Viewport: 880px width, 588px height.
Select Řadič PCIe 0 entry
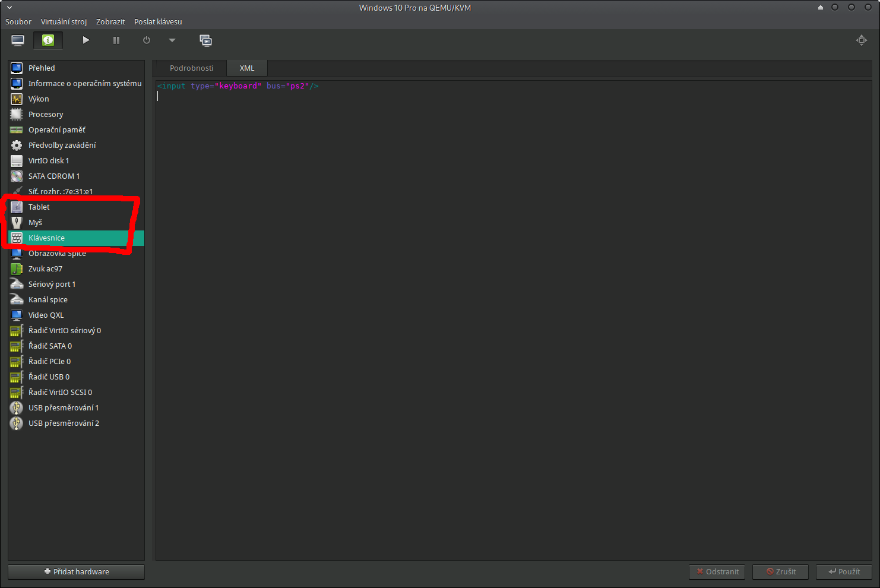tap(76, 362)
